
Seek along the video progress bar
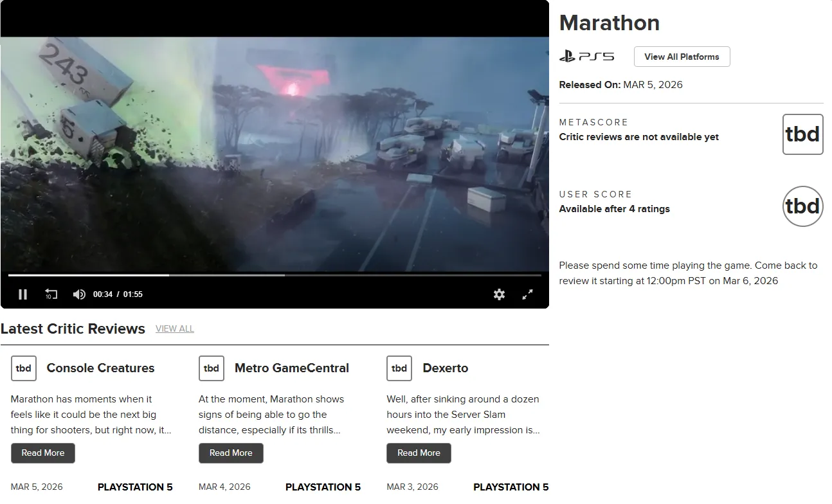point(275,275)
